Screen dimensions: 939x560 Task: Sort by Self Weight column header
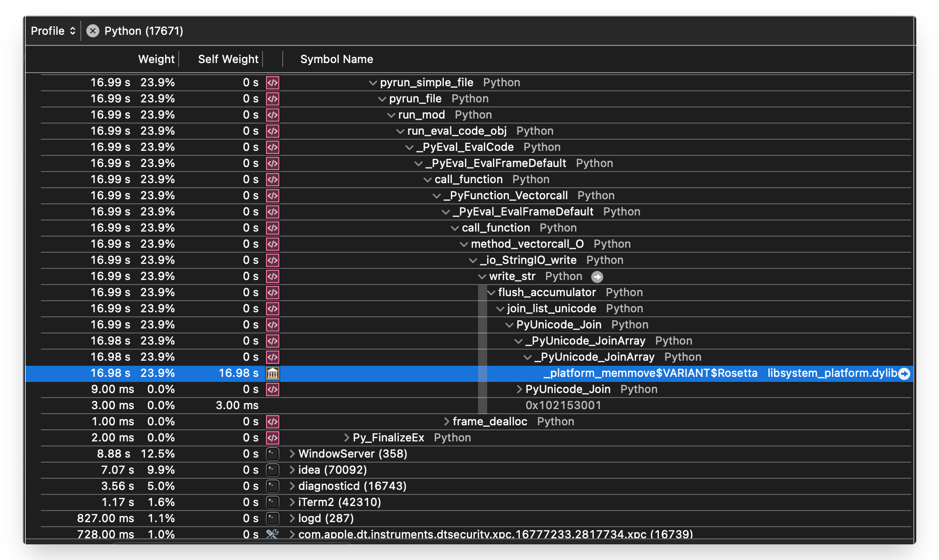point(228,59)
